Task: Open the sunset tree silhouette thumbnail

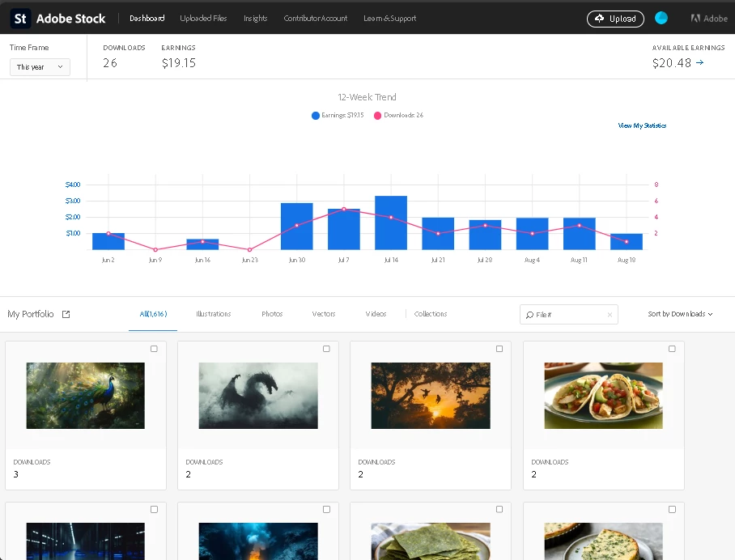Action: coord(431,396)
